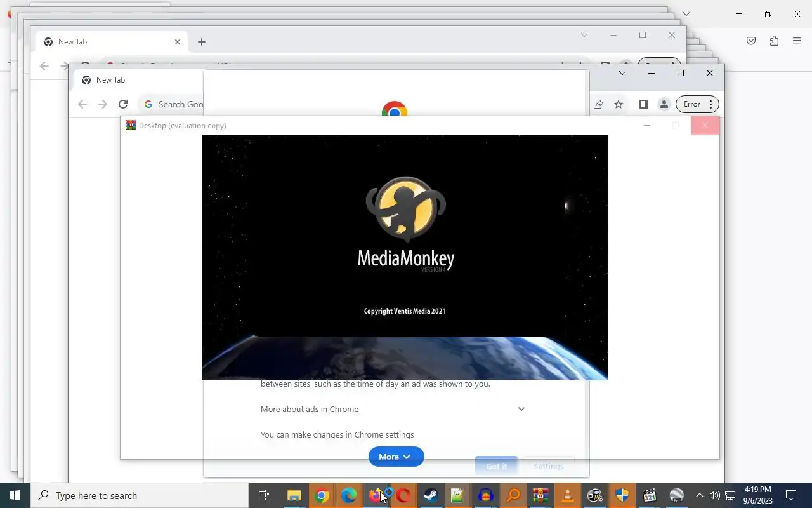Click the More button in ads dialog
The image size is (812, 508).
pos(396,457)
